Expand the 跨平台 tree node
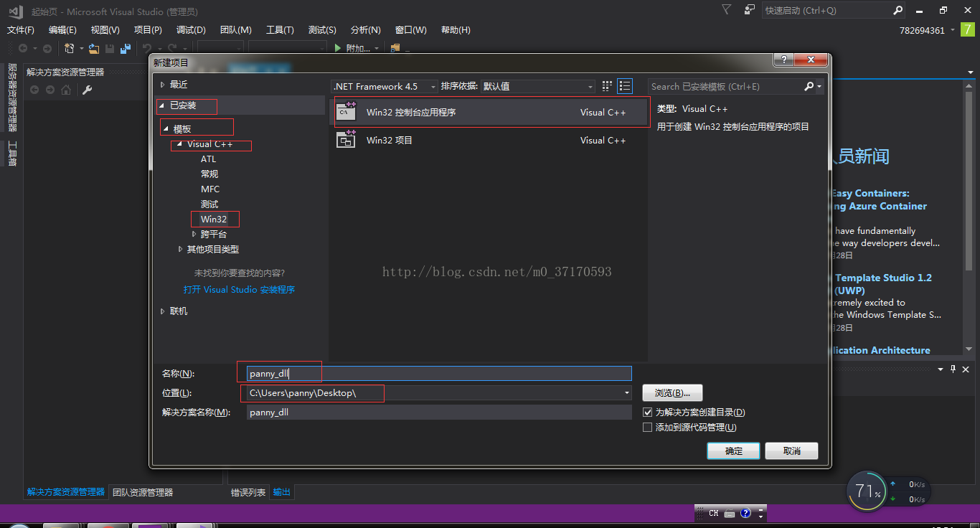Screen dimensions: 980x528 [x=194, y=234]
